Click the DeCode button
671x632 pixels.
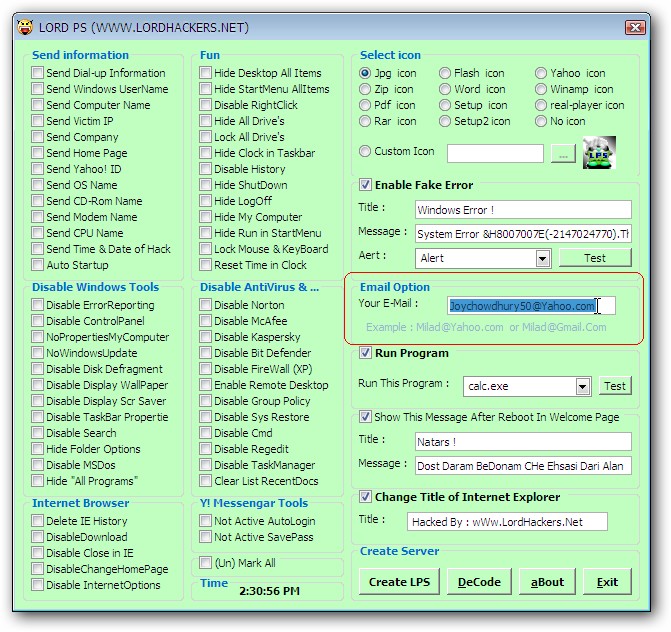(479, 582)
